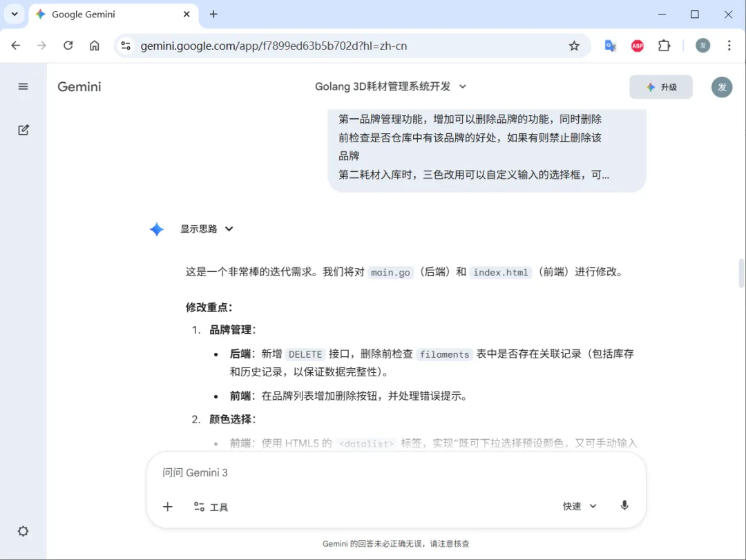Open the 快速 model selector dropdown
Screen dimensions: 746x560
[x=580, y=506]
